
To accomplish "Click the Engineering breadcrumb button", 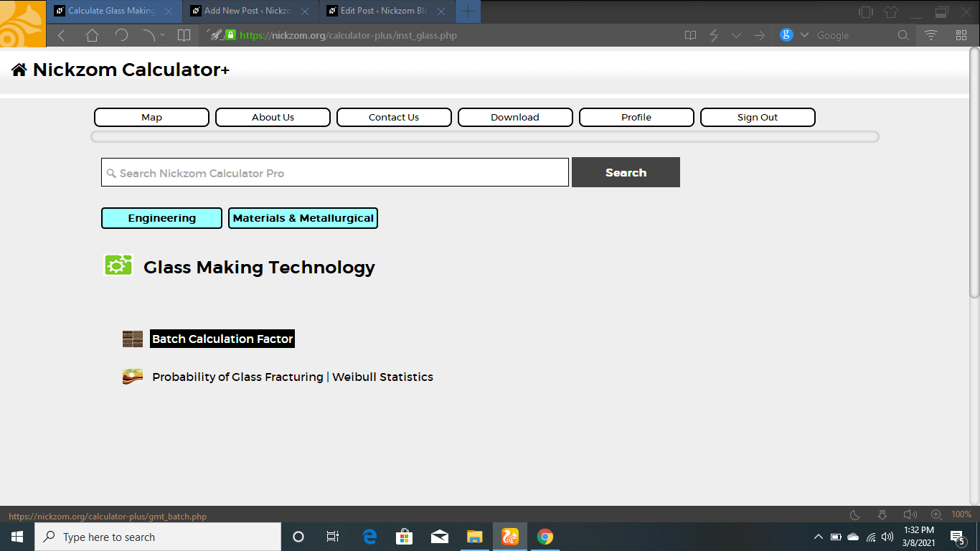I will [x=161, y=218].
